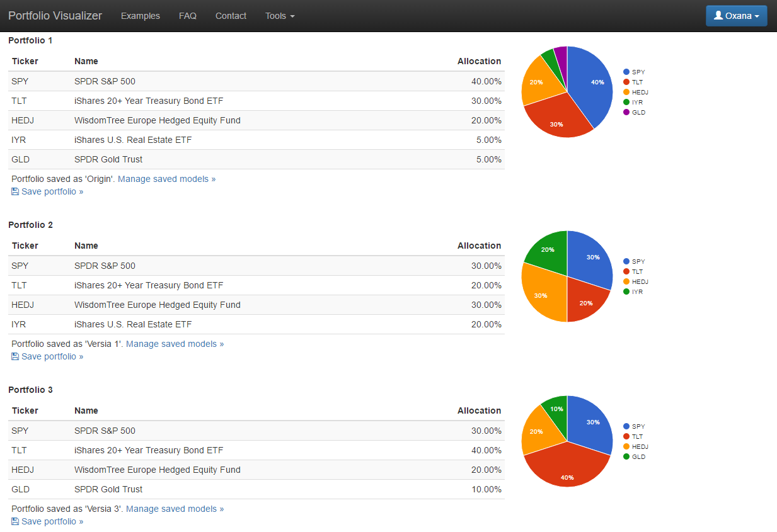The height and width of the screenshot is (532, 777).
Task: Click the floppy disk save icon under Portfolio 2
Action: [x=15, y=356]
